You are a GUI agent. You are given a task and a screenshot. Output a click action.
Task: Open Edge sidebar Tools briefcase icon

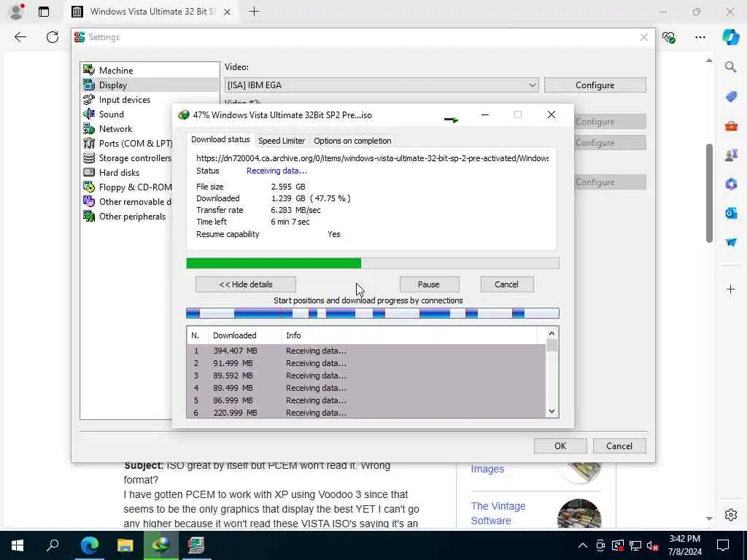(x=731, y=125)
